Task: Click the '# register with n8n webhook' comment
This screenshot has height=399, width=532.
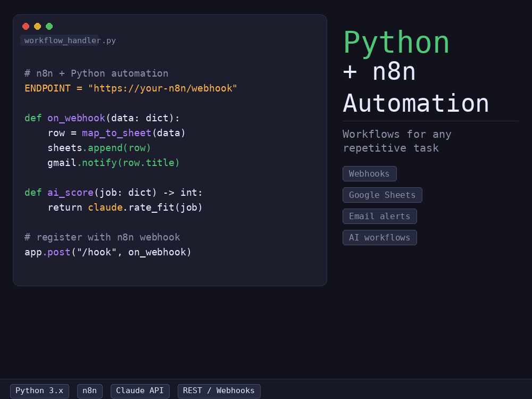Action: pyautogui.click(x=102, y=237)
